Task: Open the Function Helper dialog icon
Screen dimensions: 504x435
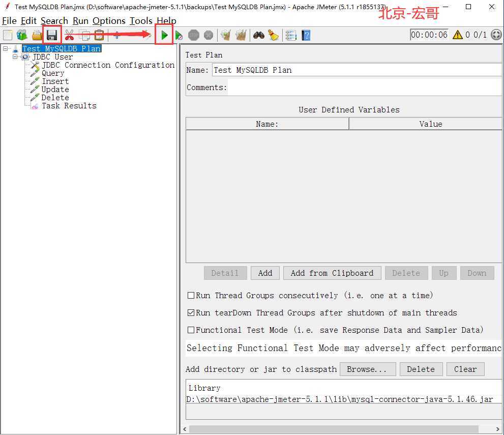Action: tap(291, 35)
